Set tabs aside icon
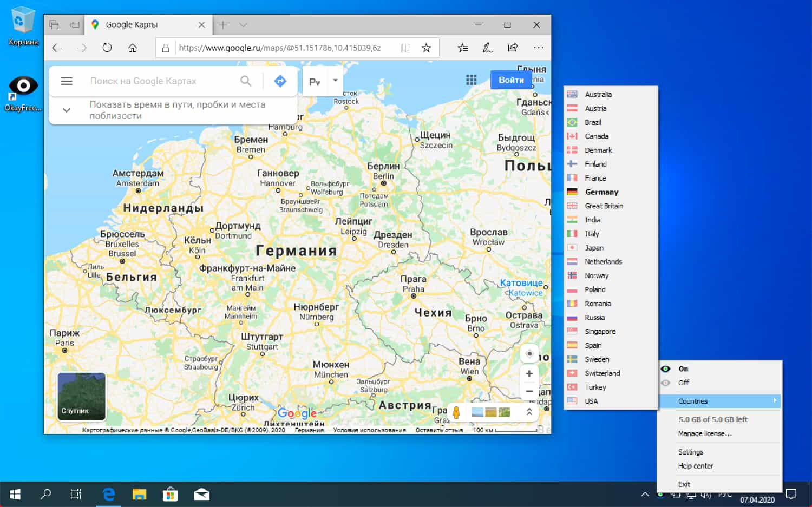 [x=74, y=25]
